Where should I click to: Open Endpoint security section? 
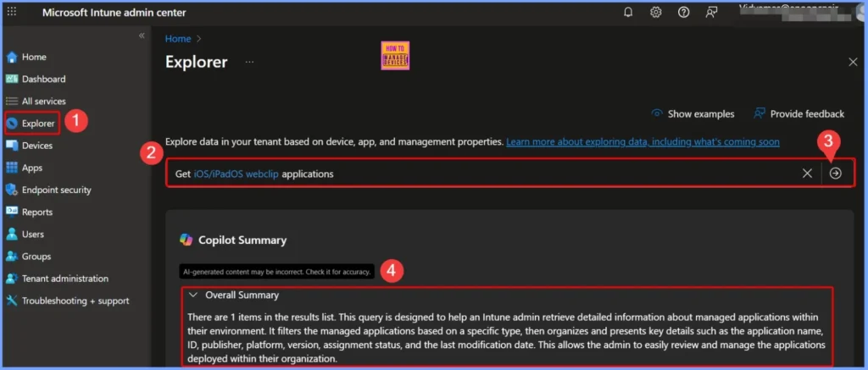coord(57,190)
